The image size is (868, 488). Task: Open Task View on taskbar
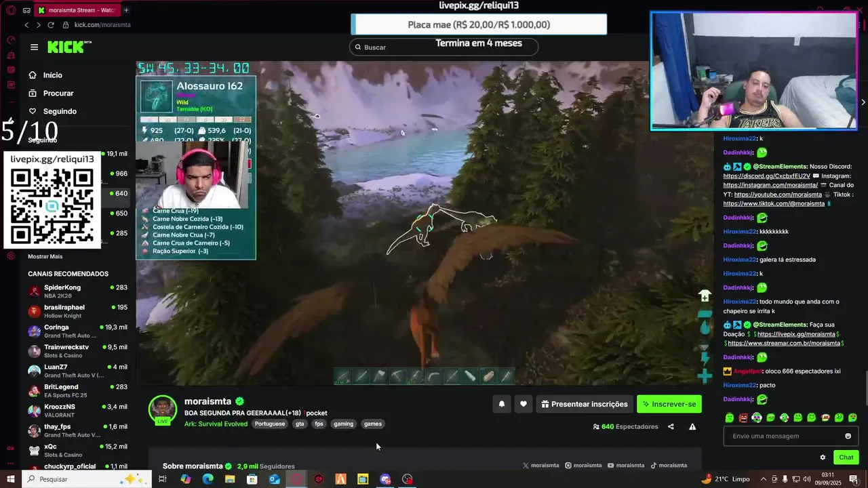pos(163,479)
